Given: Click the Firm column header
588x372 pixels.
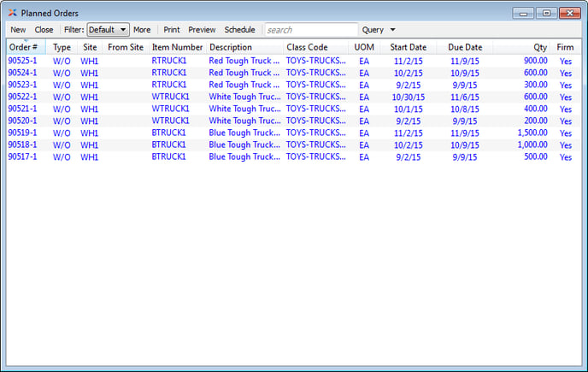Looking at the screenshot, I should [565, 47].
